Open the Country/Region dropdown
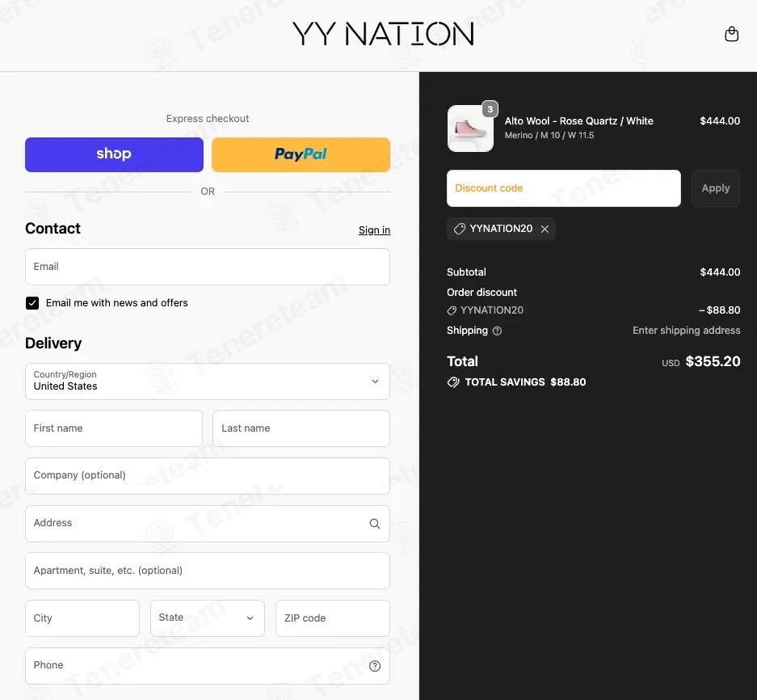 (x=208, y=382)
